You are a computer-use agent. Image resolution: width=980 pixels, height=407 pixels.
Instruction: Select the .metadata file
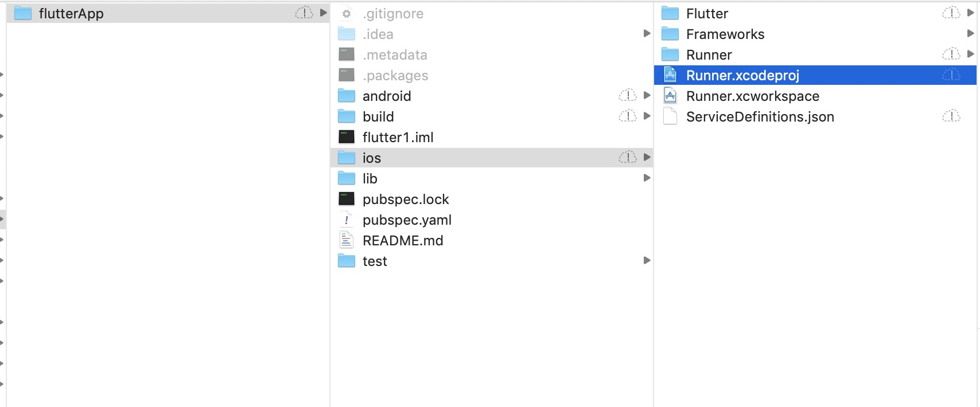[x=395, y=54]
